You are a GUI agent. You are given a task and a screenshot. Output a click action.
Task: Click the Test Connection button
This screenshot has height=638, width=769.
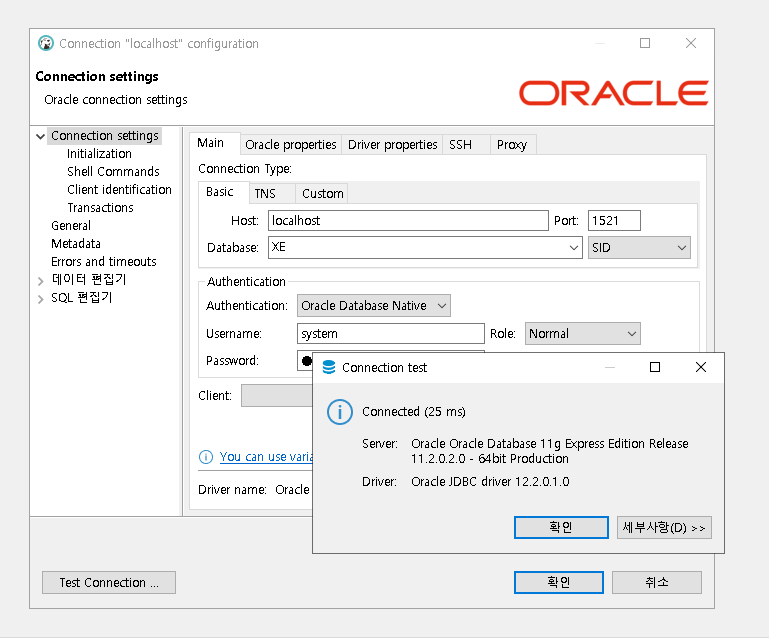(109, 582)
